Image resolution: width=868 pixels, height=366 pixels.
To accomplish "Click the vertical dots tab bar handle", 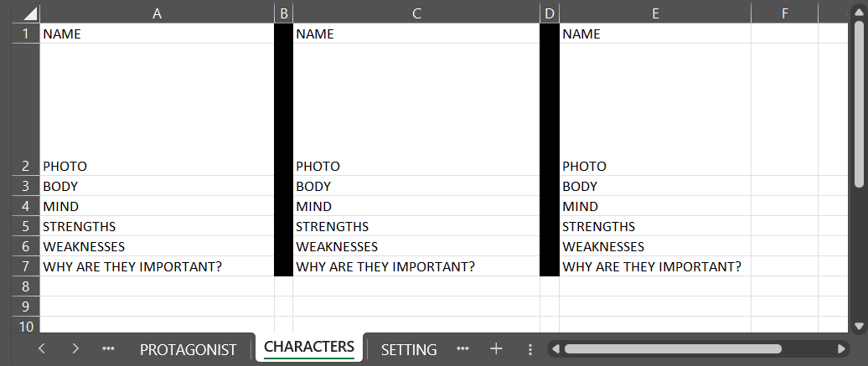I will click(x=530, y=349).
